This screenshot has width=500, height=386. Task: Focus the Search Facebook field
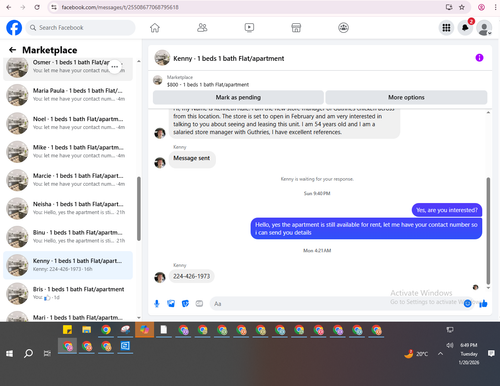[81, 28]
